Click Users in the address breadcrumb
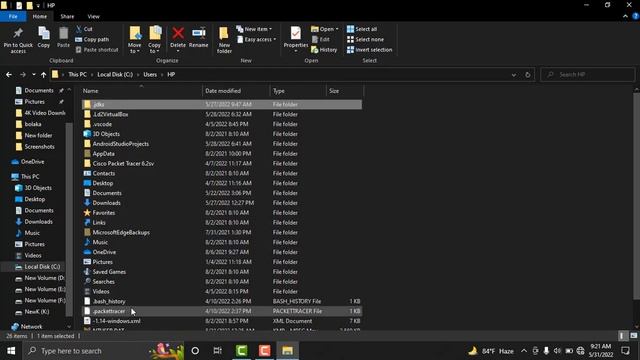Screen dimensions: 640x360 pyautogui.click(x=150, y=75)
